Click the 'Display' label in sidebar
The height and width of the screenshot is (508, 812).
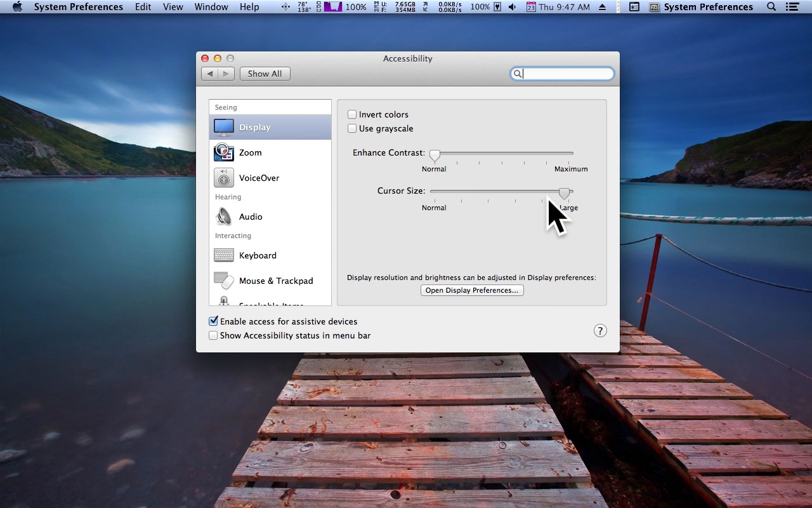(255, 127)
